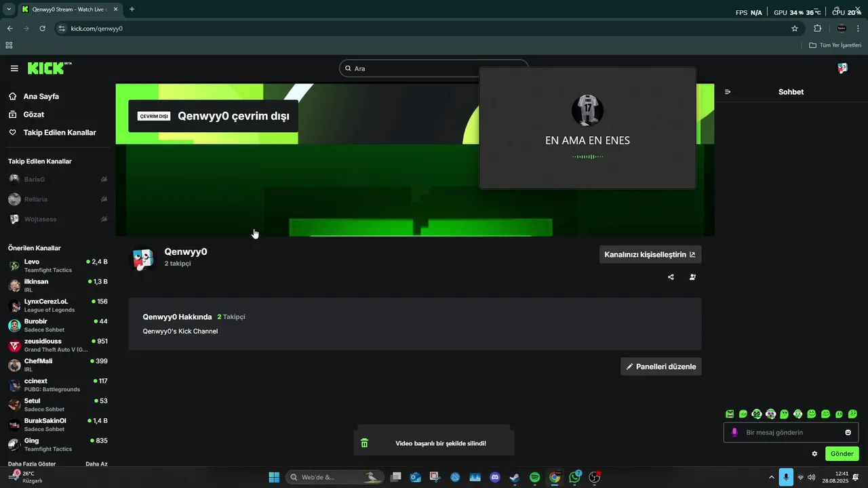Click the share icon below the Kanalınızı kişiselleştirin button
Image resolution: width=868 pixels, height=488 pixels.
[x=671, y=277]
